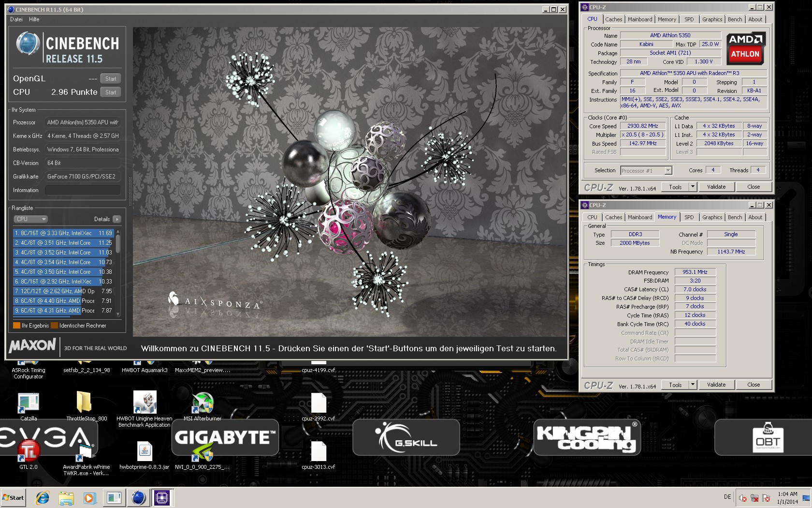Open Internet Explorer from the taskbar
Image resolution: width=812 pixels, height=508 pixels.
[x=43, y=498]
